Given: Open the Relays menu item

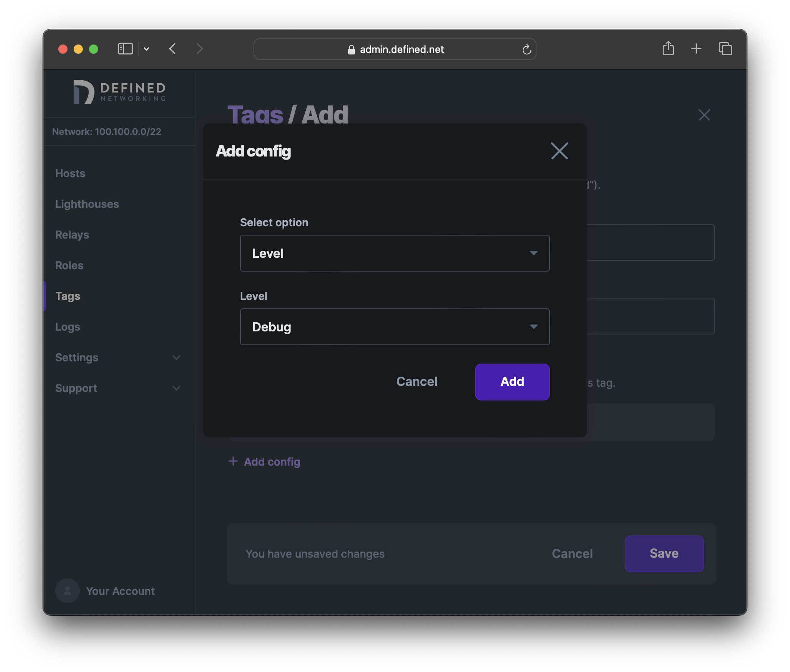Looking at the screenshot, I should 72,235.
